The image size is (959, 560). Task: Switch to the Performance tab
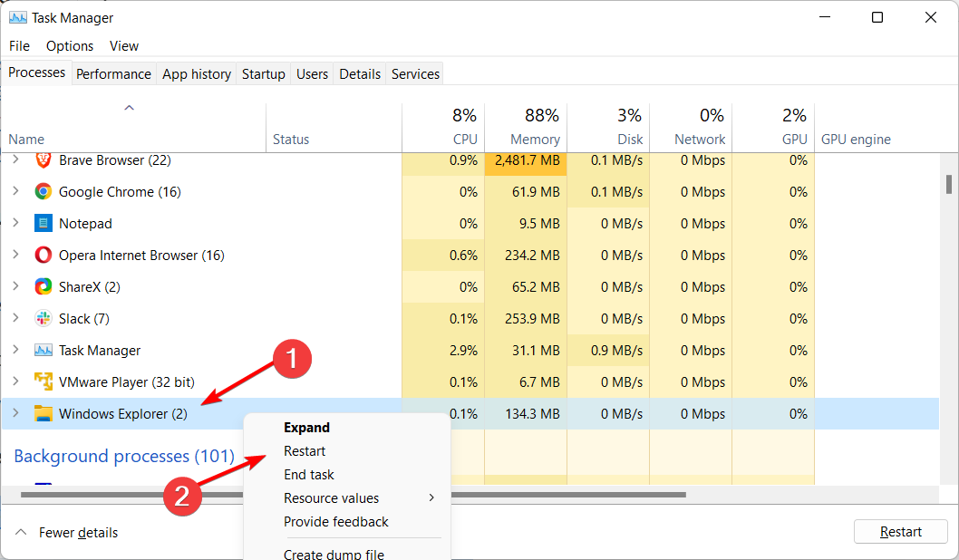click(x=113, y=74)
